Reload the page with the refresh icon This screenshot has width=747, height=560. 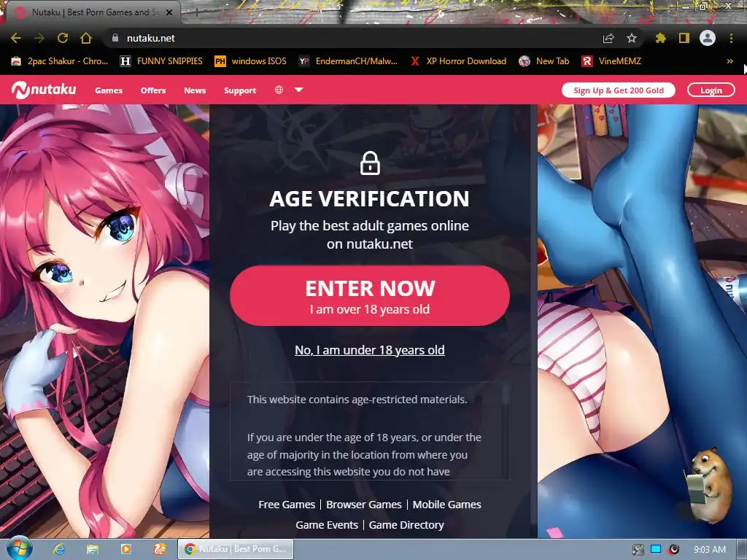(x=63, y=38)
